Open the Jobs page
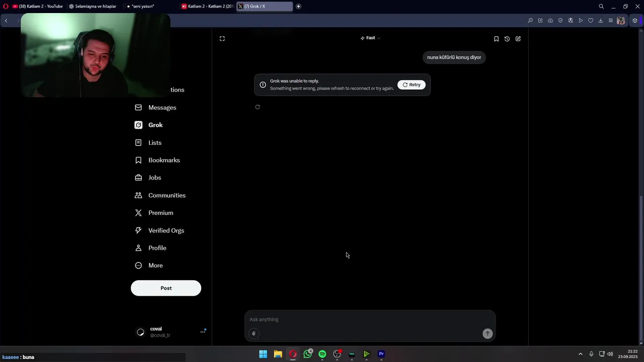The height and width of the screenshot is (362, 644). coord(148,177)
